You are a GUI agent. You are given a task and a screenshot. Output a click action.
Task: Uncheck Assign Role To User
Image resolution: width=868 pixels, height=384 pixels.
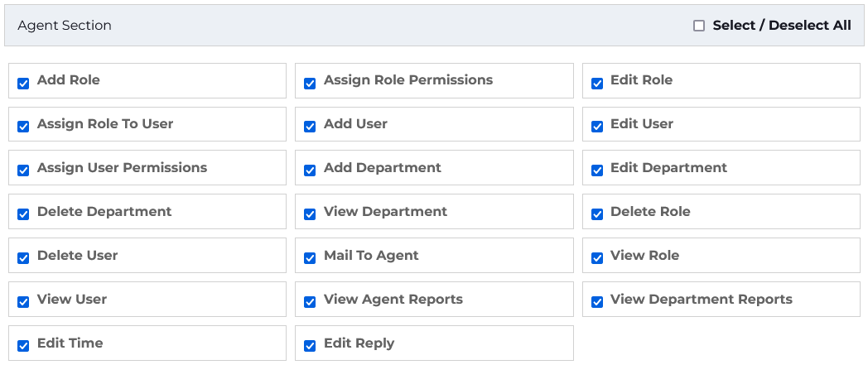click(23, 127)
